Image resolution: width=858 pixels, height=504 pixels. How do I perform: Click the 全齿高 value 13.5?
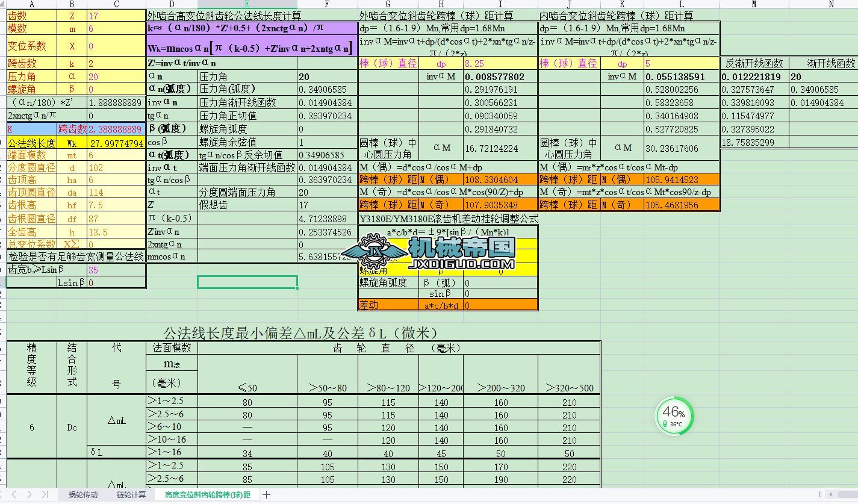click(116, 232)
